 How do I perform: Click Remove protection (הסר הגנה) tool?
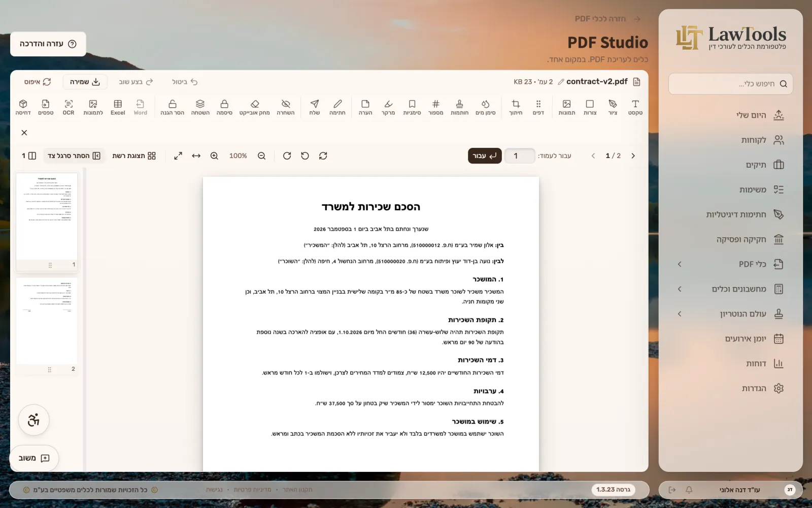point(173,107)
